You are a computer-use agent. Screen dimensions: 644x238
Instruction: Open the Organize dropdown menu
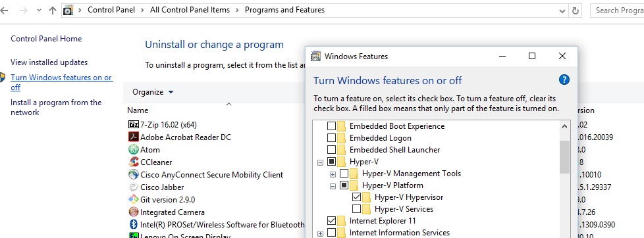tap(153, 92)
